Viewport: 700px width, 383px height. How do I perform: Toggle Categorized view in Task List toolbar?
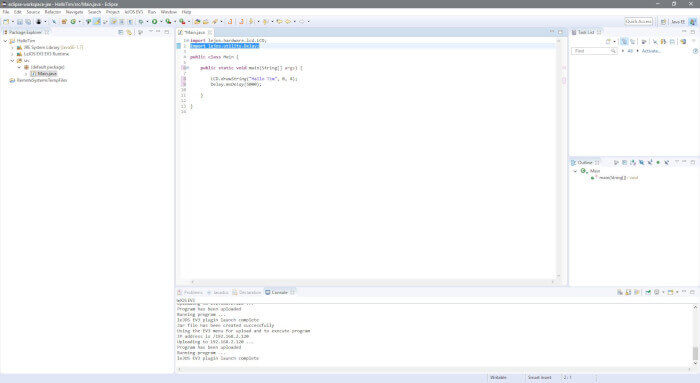click(x=624, y=42)
